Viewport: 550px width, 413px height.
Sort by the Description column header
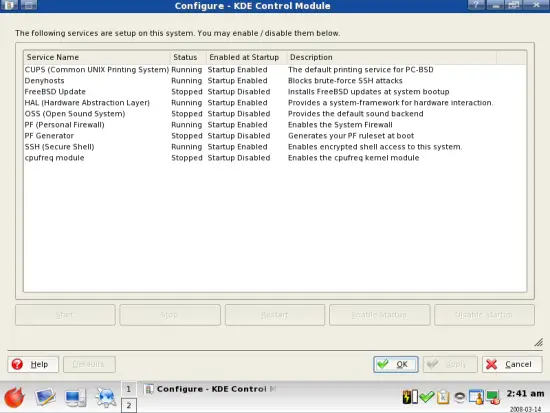click(391, 57)
